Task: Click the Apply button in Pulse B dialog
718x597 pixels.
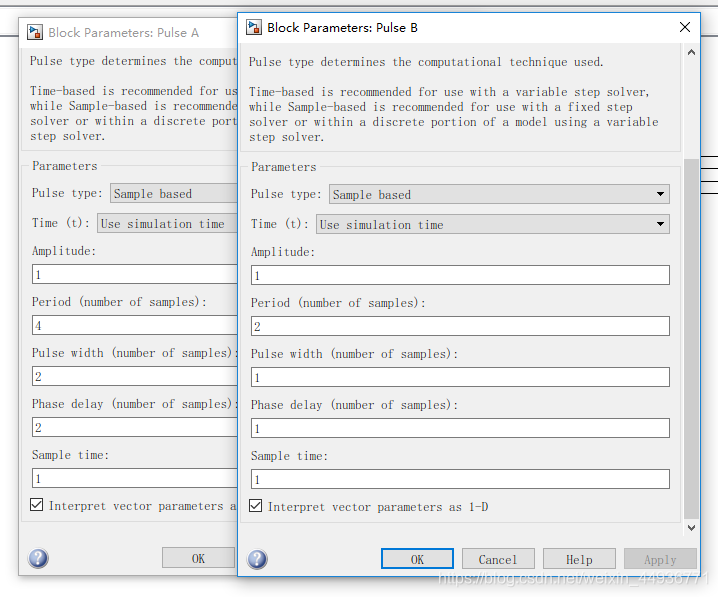Action: pos(660,559)
